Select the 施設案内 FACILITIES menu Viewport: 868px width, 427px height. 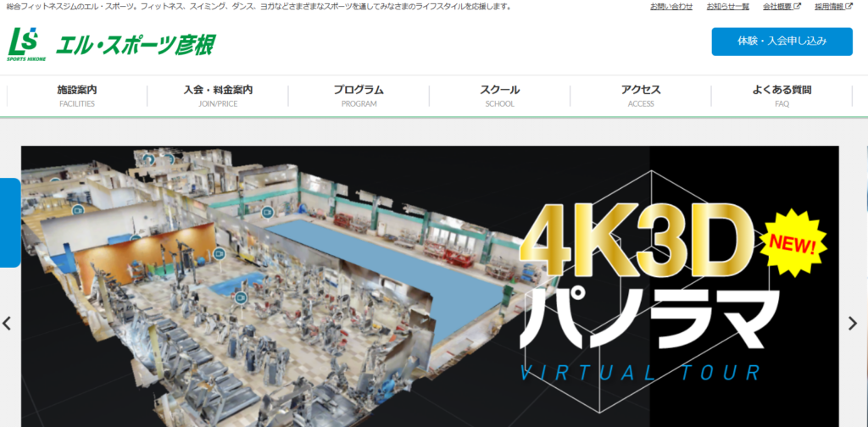coord(77,96)
